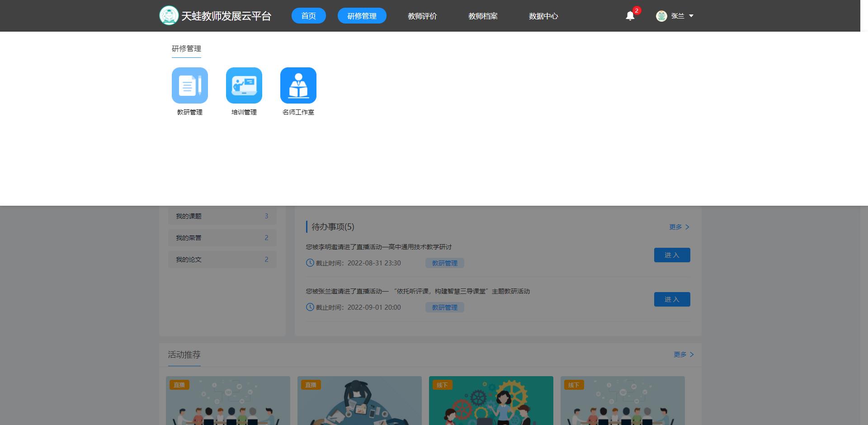Click the user avatar for 张兰
Viewport: 868px width, 425px height.
point(661,16)
